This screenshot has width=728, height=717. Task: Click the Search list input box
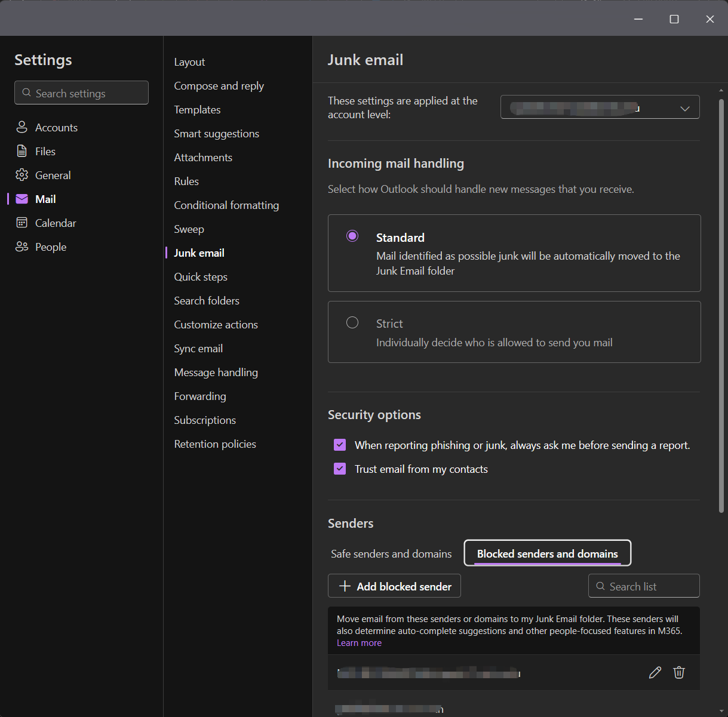coord(644,586)
